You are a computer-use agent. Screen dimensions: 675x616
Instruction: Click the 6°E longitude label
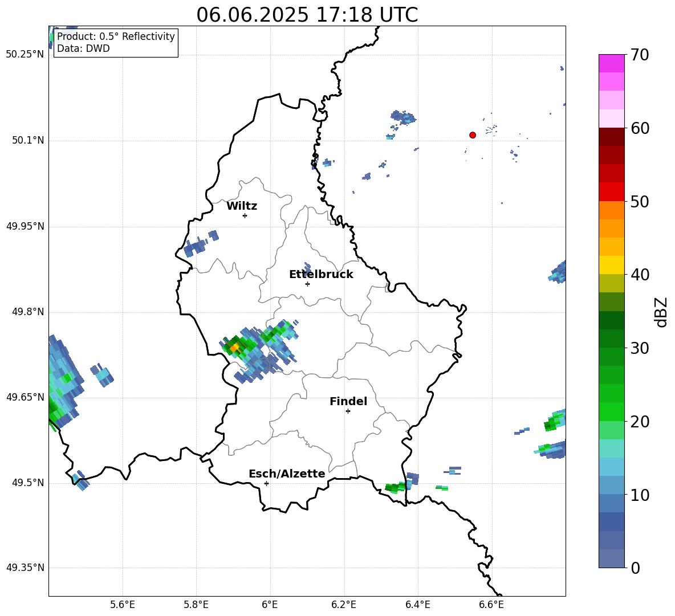tap(270, 605)
